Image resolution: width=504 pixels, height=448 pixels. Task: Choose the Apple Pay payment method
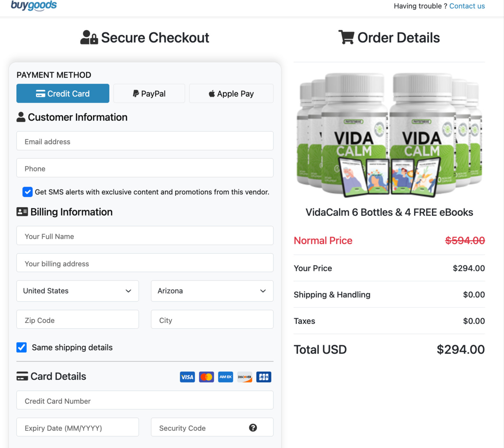point(231,93)
